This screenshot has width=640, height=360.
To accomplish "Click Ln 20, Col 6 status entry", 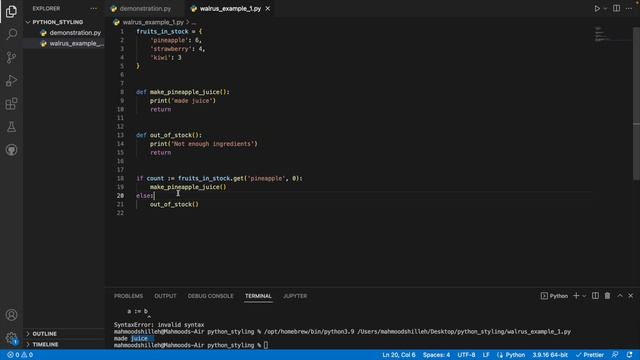I will pos(399,355).
